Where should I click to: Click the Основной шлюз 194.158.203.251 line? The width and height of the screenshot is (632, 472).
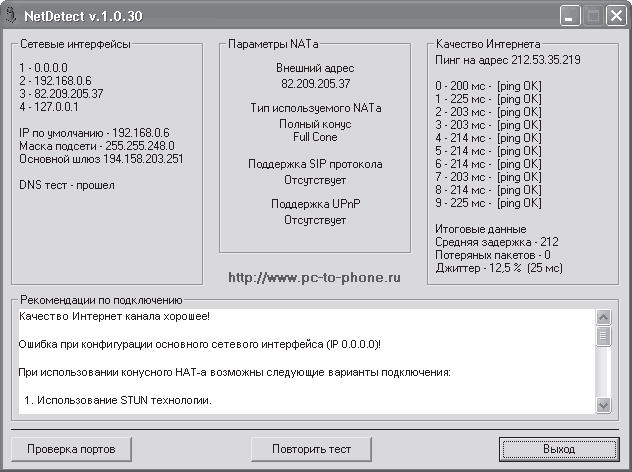coord(101,159)
